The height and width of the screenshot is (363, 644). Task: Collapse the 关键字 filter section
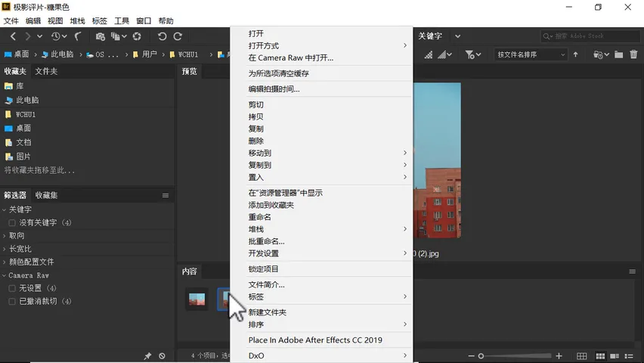tap(4, 209)
